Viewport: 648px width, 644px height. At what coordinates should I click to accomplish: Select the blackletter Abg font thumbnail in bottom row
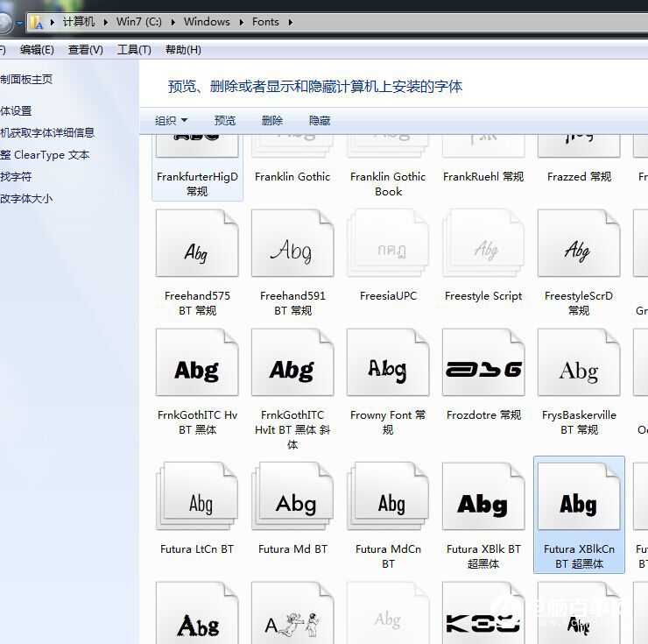click(197, 612)
